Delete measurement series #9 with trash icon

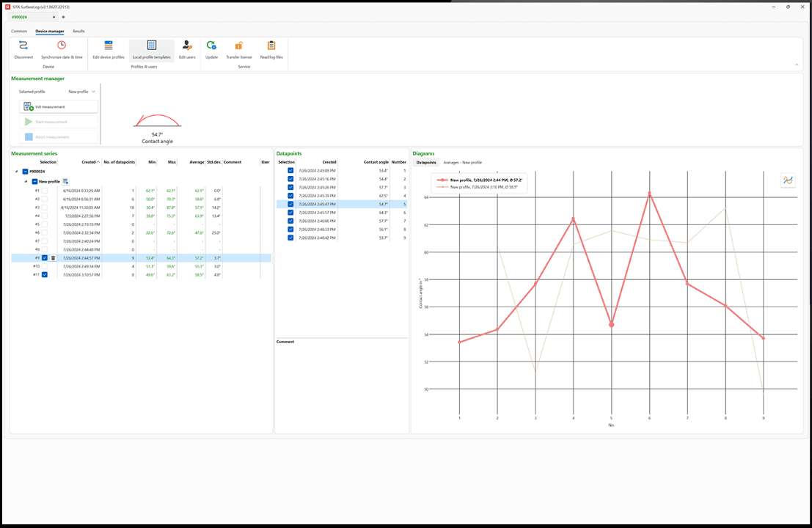coord(53,258)
